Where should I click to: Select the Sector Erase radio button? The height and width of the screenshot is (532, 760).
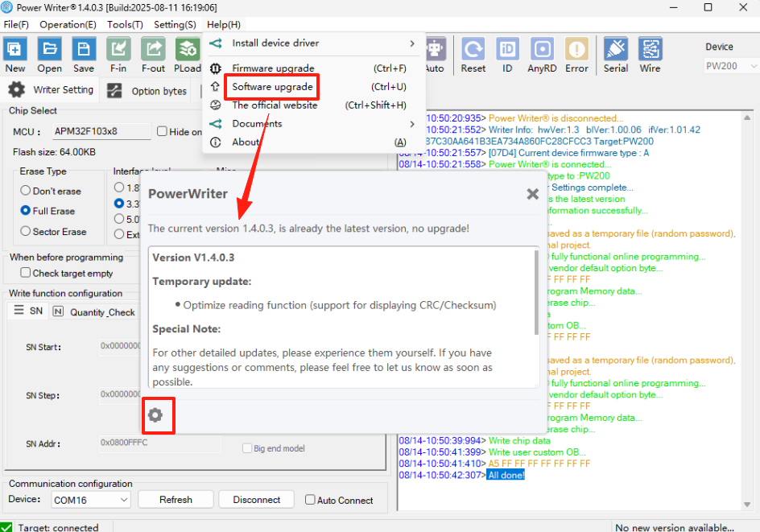click(x=26, y=231)
